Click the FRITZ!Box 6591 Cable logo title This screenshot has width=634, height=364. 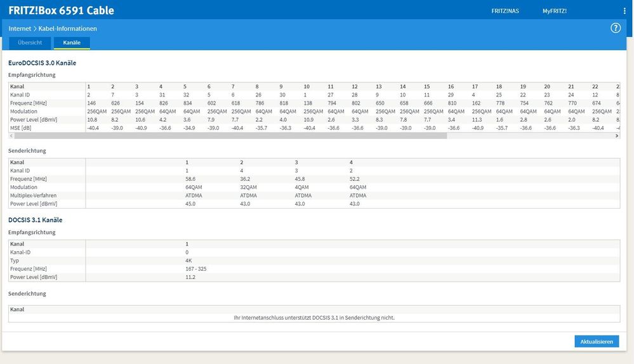point(61,11)
